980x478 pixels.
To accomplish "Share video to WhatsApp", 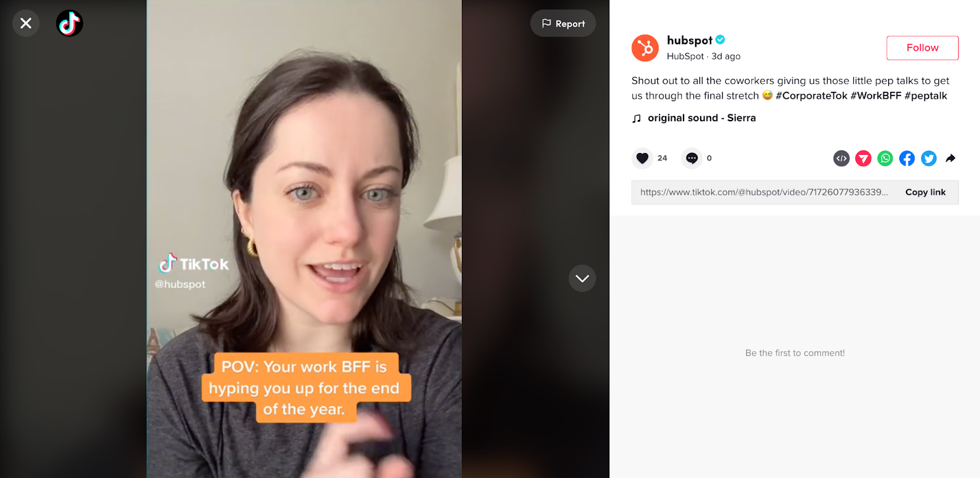I will (885, 159).
